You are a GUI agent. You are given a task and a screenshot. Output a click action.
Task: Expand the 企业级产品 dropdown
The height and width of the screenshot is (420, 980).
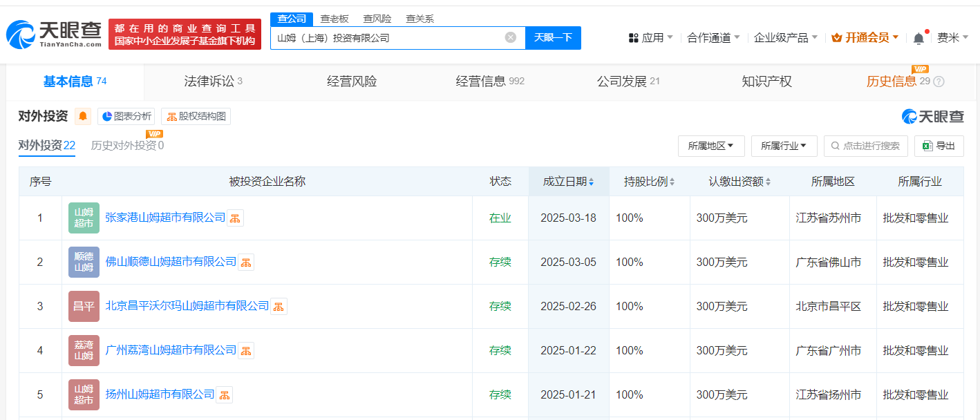pos(786,38)
